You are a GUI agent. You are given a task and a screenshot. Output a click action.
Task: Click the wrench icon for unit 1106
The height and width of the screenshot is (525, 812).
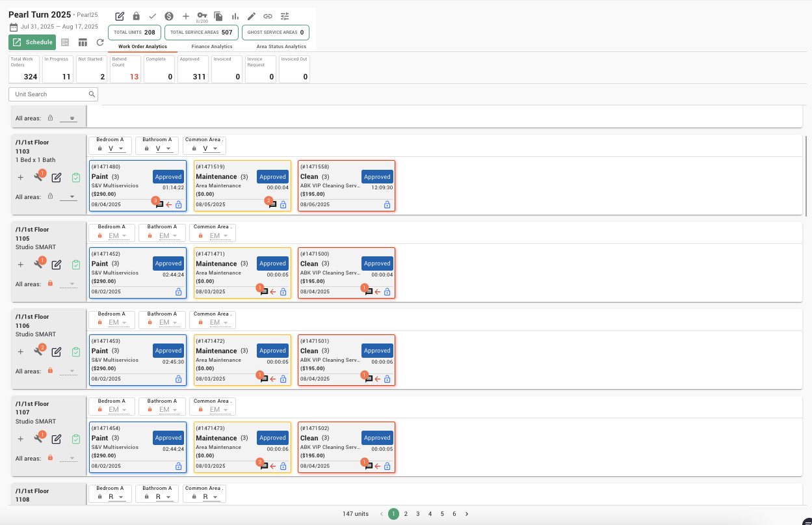(x=38, y=351)
